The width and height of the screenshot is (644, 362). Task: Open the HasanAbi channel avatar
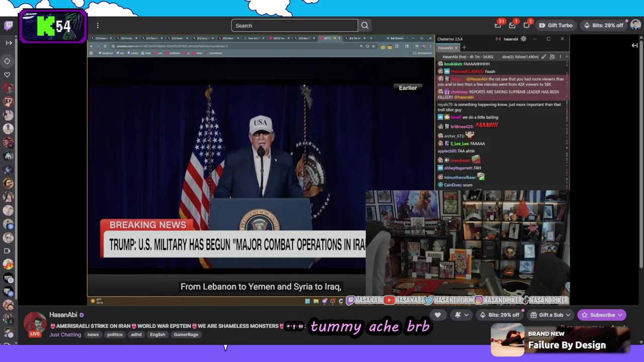35,324
